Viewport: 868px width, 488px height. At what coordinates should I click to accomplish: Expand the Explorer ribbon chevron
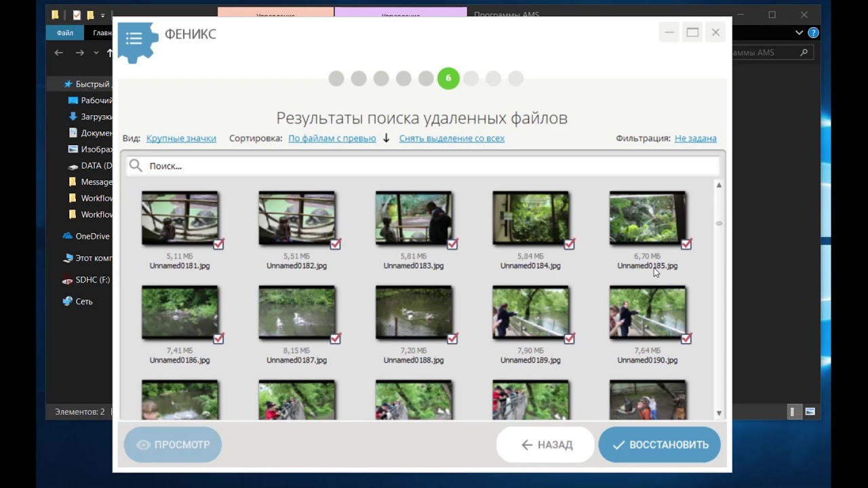pos(799,33)
